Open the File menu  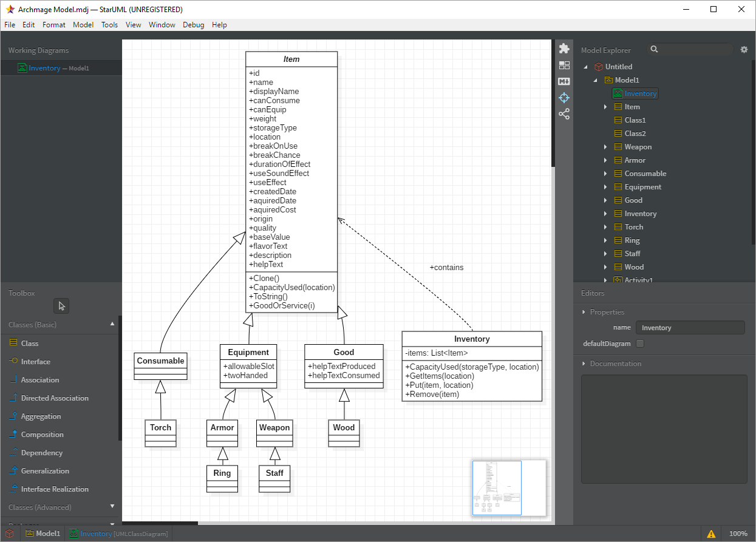pyautogui.click(x=10, y=25)
